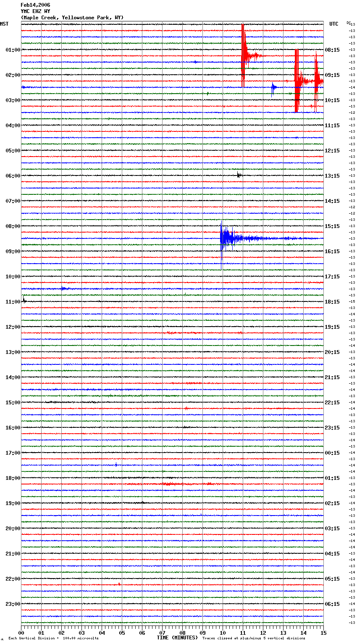This screenshot has width=357, height=644.
Task: Click the Traces clipped footnote text
Action: (x=254, y=638)
